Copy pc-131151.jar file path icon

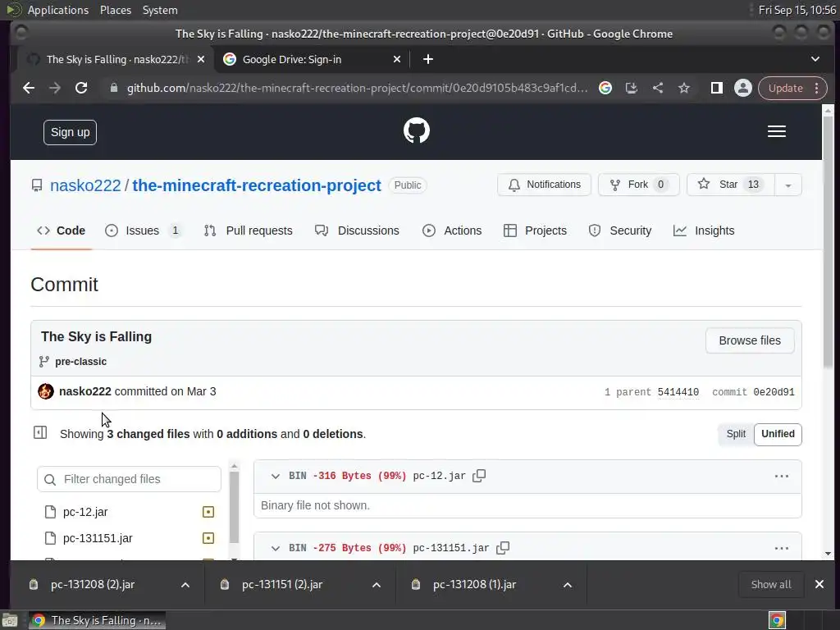coord(503,548)
